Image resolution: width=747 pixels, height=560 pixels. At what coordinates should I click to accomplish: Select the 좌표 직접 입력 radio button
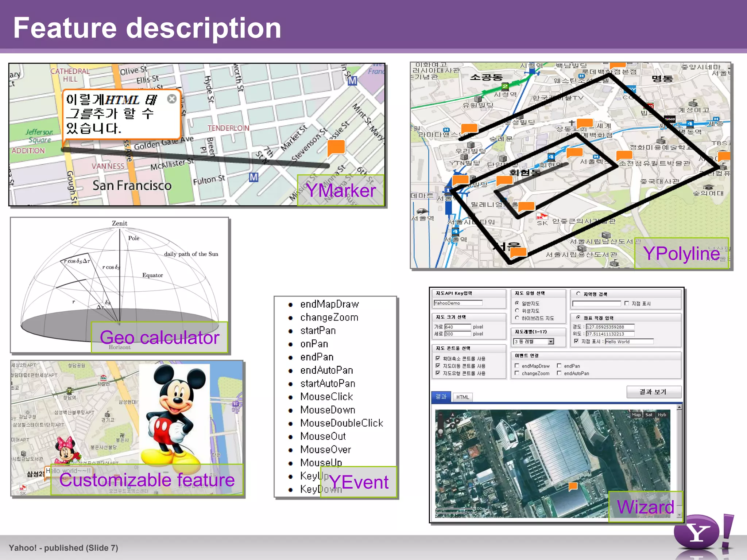(x=578, y=318)
